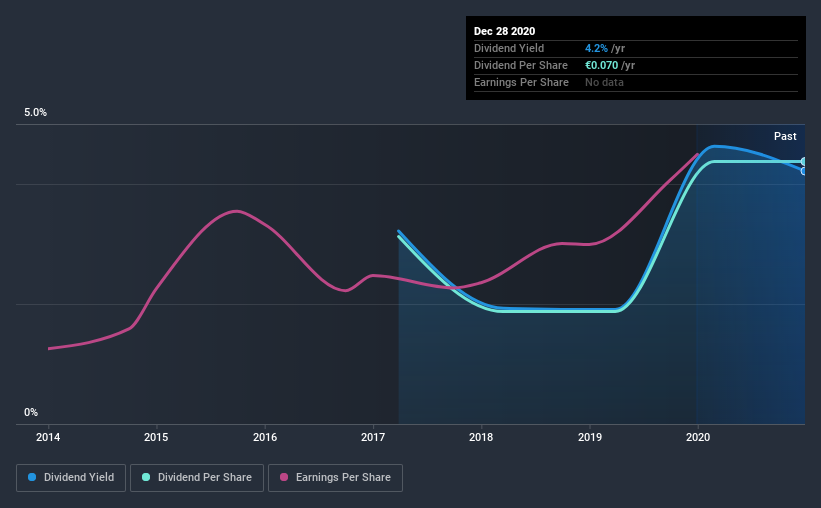Click the teal Dividend Per Share end marker
Viewport: 821px width, 508px height.
pos(803,162)
